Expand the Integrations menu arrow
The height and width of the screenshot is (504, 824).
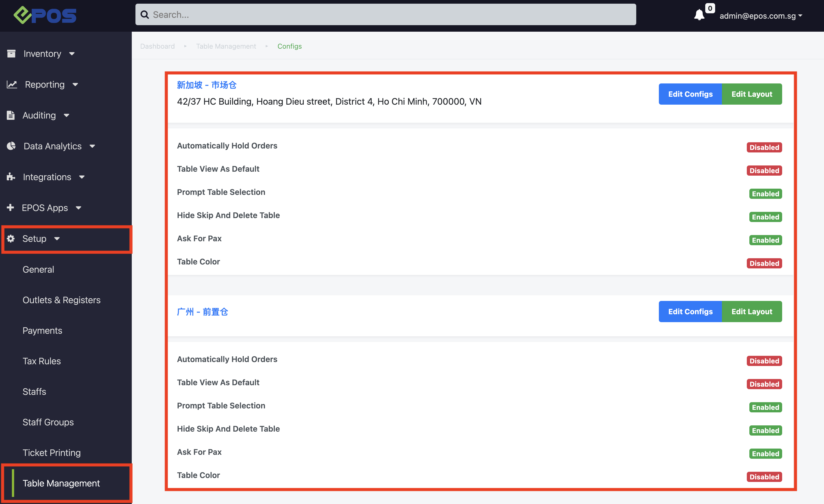click(x=82, y=177)
